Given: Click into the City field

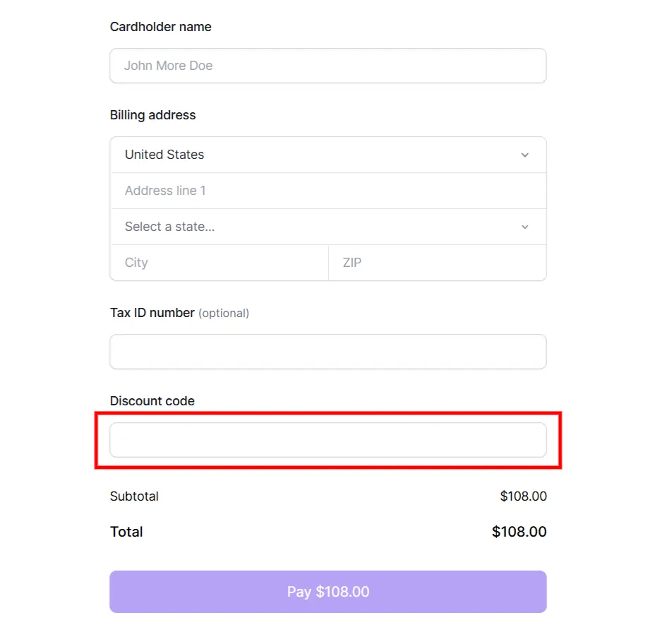Looking at the screenshot, I should (x=219, y=263).
